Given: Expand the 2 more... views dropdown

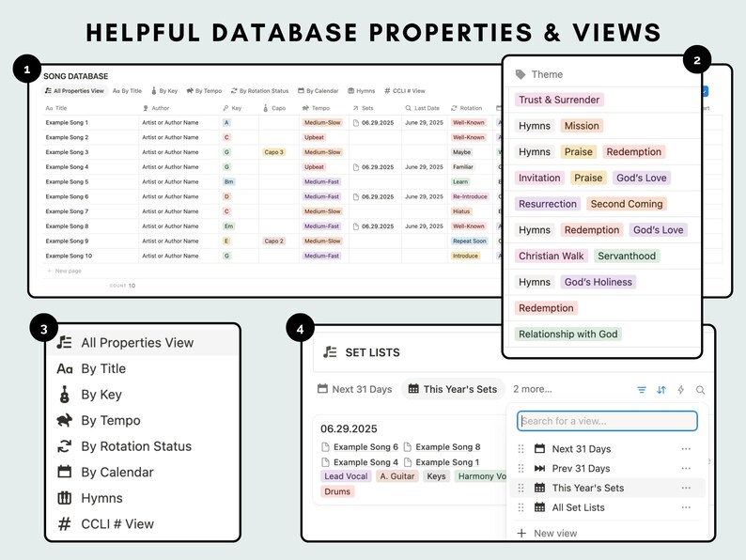Looking at the screenshot, I should [x=533, y=389].
